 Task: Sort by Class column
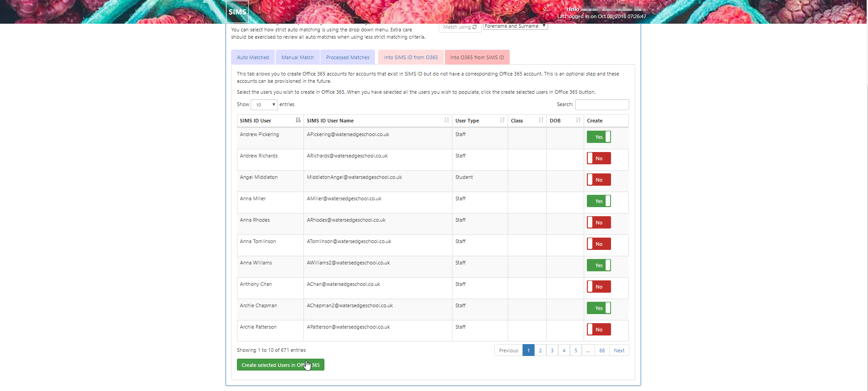[527, 121]
